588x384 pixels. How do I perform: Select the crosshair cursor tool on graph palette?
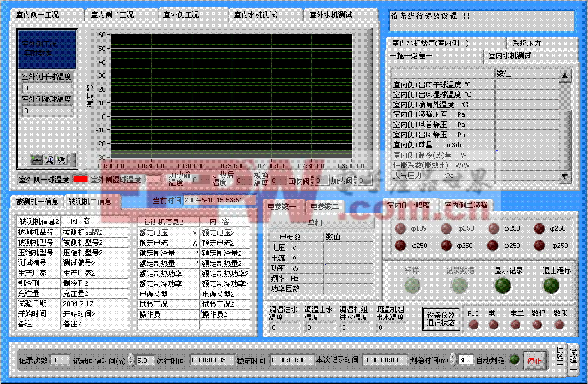tap(37, 160)
